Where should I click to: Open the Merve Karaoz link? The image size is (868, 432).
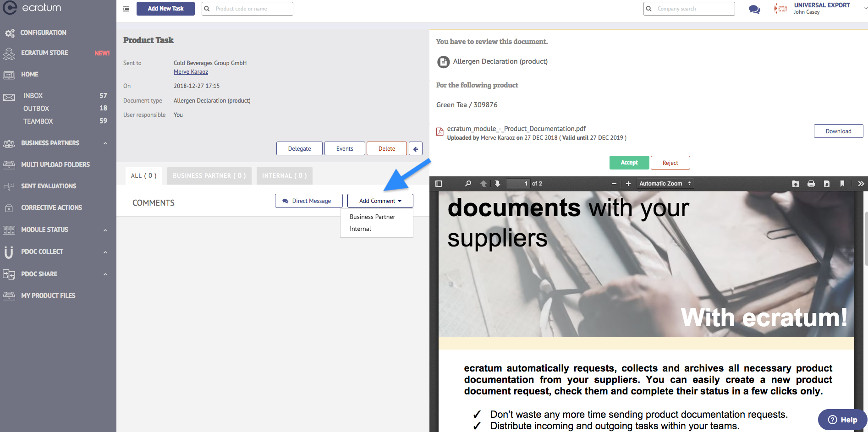click(x=191, y=72)
